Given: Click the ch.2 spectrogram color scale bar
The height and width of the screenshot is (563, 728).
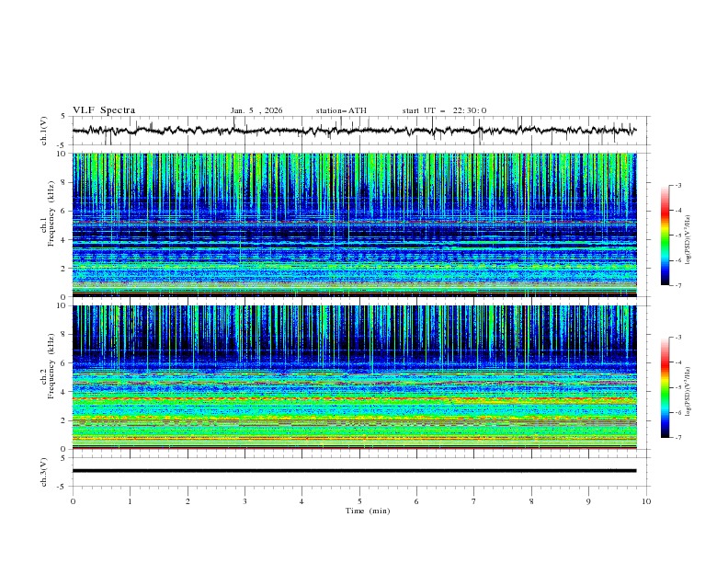Looking at the screenshot, I should click(x=665, y=387).
